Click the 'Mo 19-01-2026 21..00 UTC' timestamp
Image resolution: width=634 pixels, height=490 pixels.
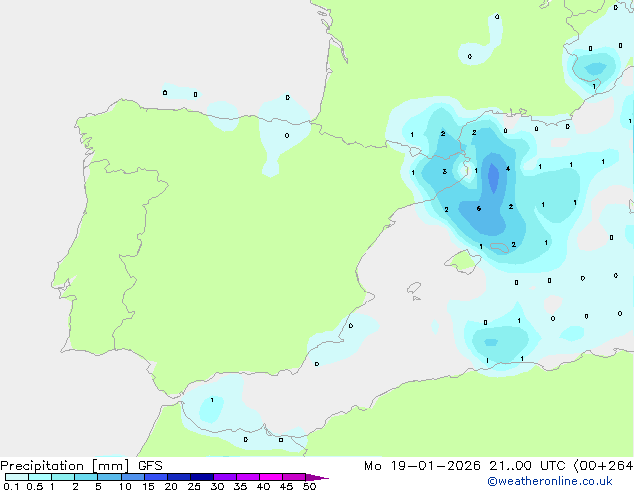click(x=465, y=466)
